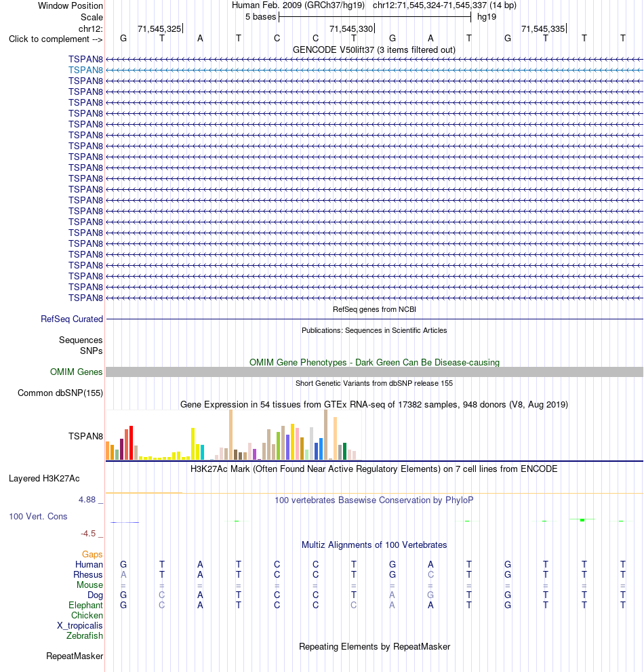Select the Human species row label
Screen dimensions: 644x672
click(x=89, y=564)
